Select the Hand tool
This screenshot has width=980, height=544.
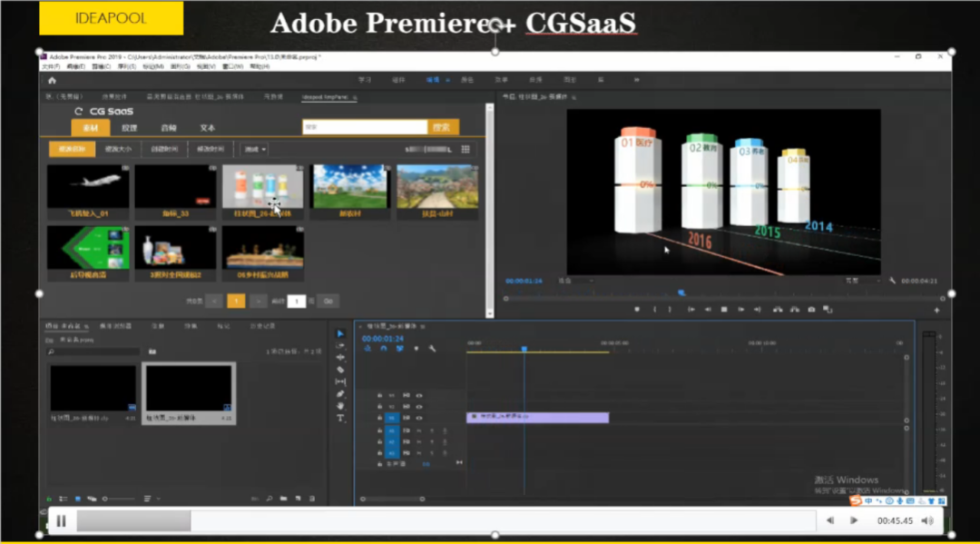[340, 406]
